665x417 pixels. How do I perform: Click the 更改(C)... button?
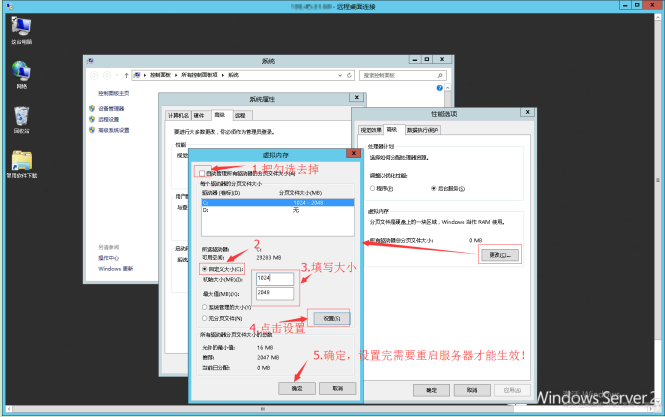[x=500, y=255]
